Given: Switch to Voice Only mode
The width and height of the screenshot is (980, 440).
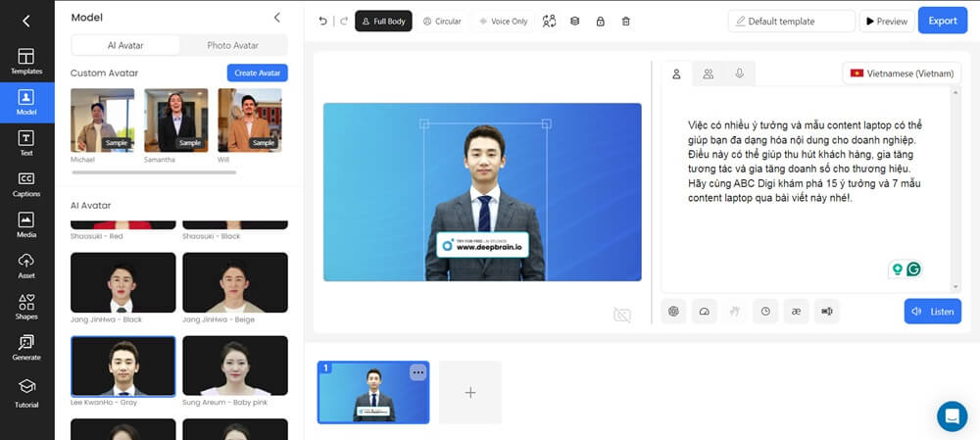Looking at the screenshot, I should 503,21.
